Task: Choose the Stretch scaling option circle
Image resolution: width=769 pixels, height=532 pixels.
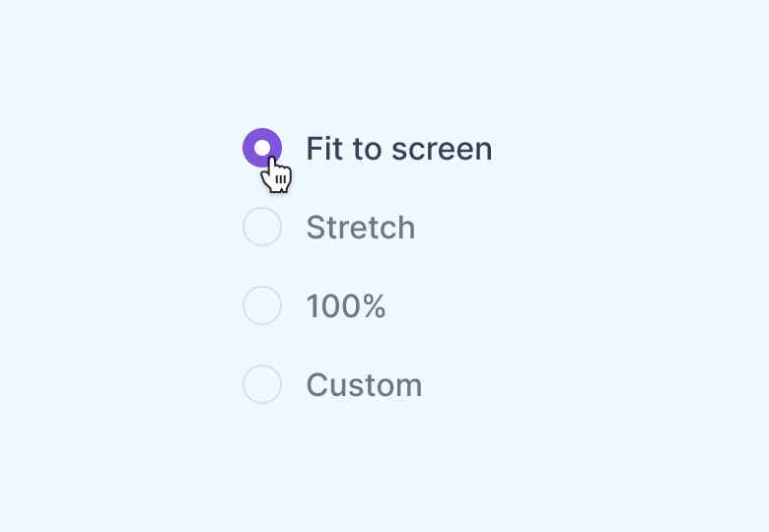Action: point(262,227)
